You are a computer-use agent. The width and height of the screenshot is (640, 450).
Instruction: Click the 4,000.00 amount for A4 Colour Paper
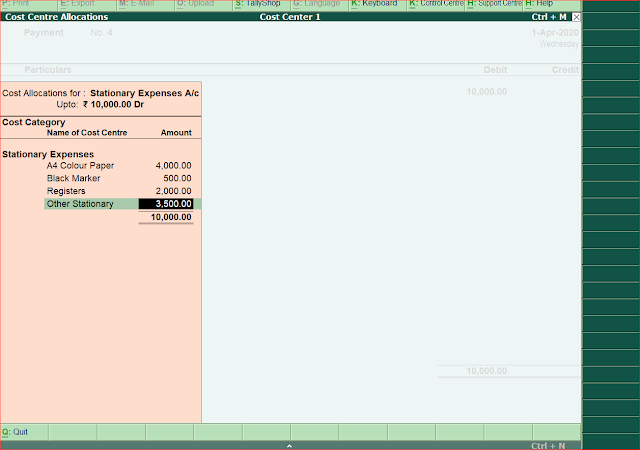tap(173, 166)
